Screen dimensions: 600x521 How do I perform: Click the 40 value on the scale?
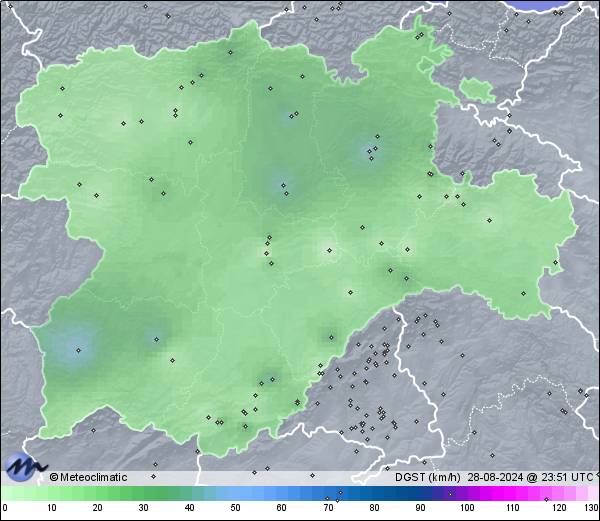pyautogui.click(x=189, y=508)
